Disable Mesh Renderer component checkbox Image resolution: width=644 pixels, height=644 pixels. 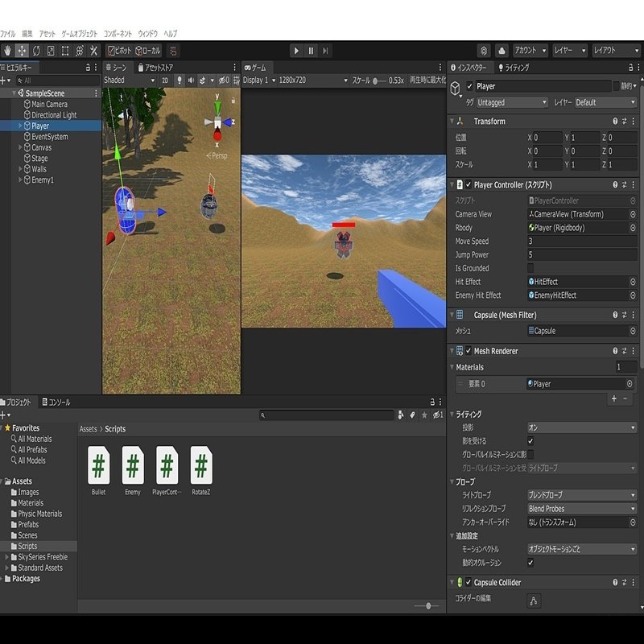point(469,351)
